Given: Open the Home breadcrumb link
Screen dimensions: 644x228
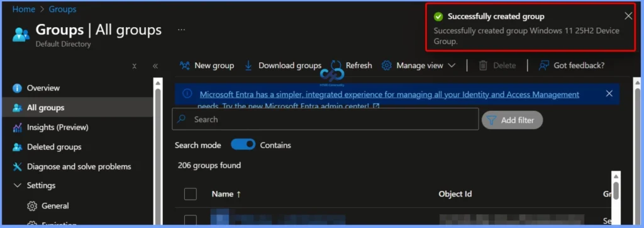Looking at the screenshot, I should pos(24,9).
